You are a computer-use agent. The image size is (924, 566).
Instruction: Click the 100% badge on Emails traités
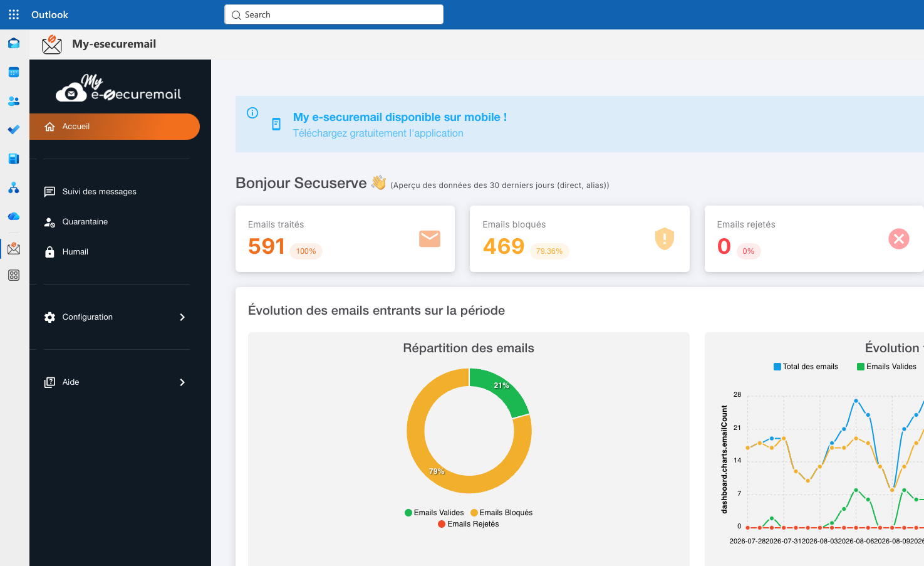point(306,251)
